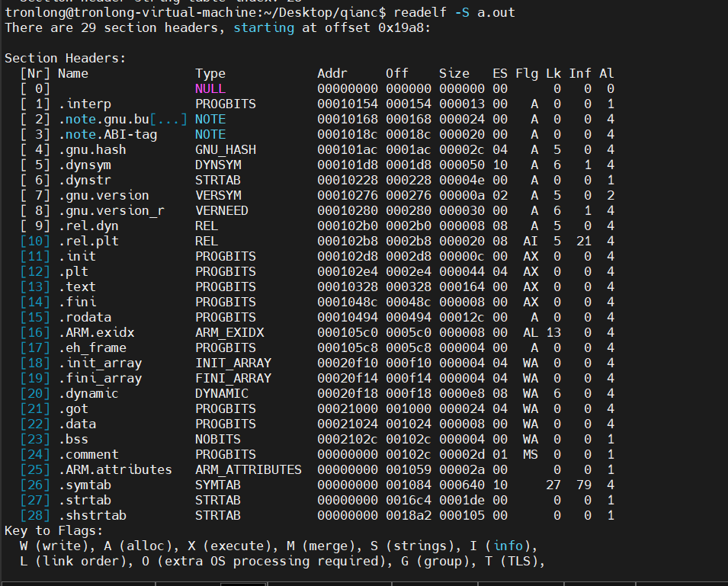Click the 'Inf' column header

(580, 73)
